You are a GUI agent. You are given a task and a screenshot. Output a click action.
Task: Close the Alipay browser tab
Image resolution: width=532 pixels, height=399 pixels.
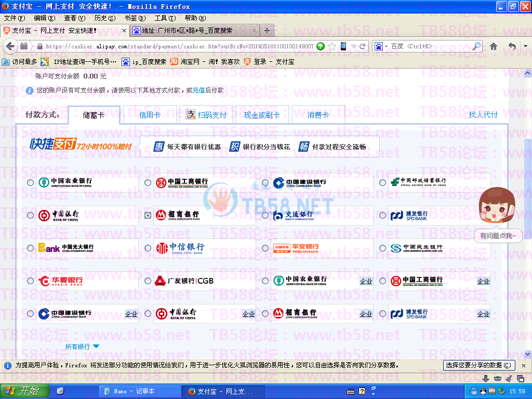click(x=124, y=31)
